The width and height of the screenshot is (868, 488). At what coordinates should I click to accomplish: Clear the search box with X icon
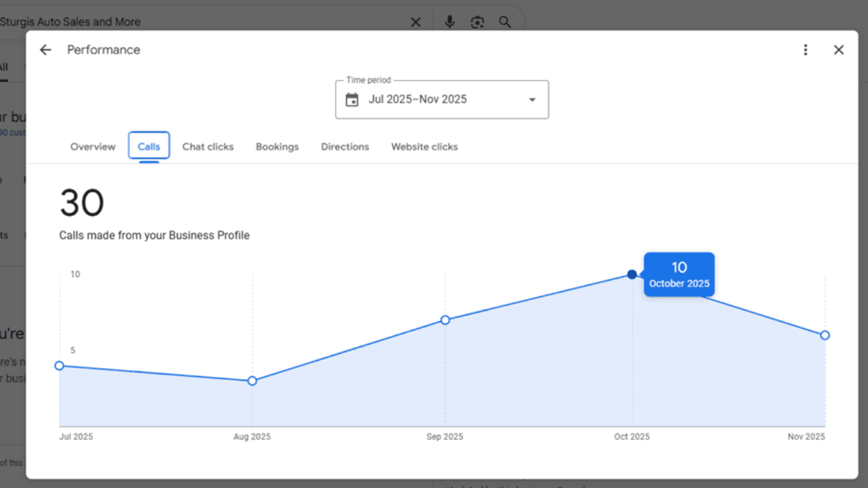click(416, 22)
